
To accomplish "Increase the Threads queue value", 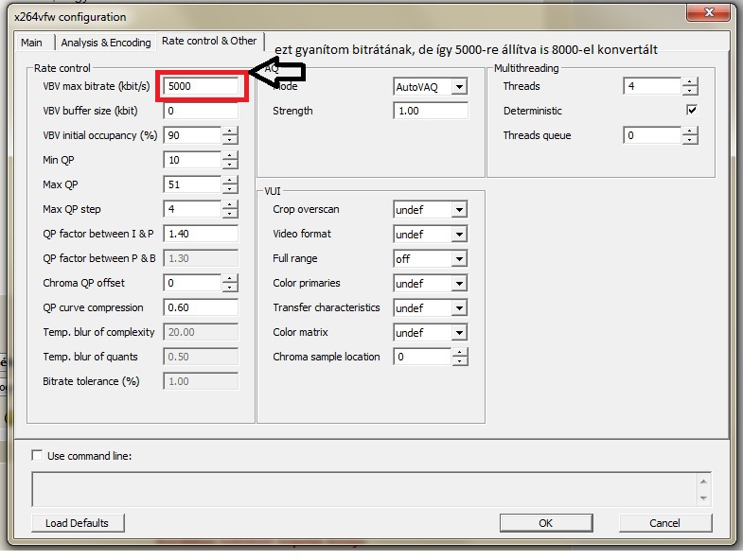I will [690, 131].
